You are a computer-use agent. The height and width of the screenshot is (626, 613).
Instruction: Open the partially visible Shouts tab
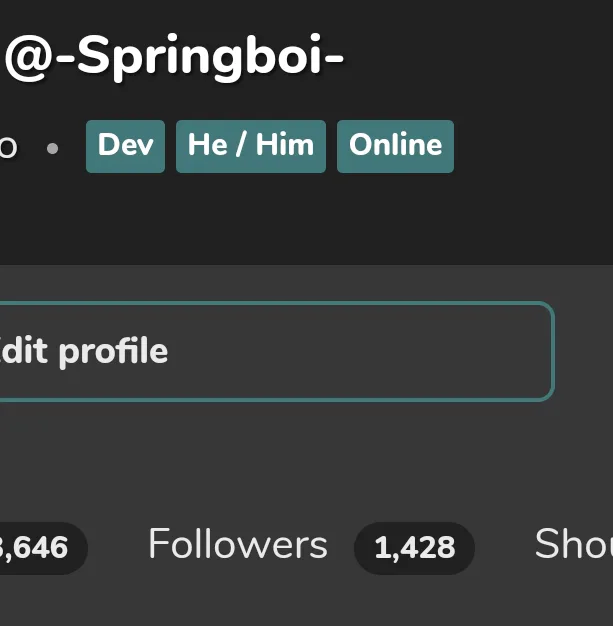pyautogui.click(x=573, y=545)
